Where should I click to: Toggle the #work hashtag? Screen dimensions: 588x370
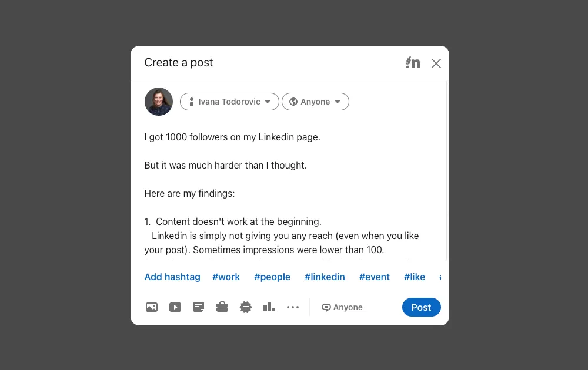[226, 277]
